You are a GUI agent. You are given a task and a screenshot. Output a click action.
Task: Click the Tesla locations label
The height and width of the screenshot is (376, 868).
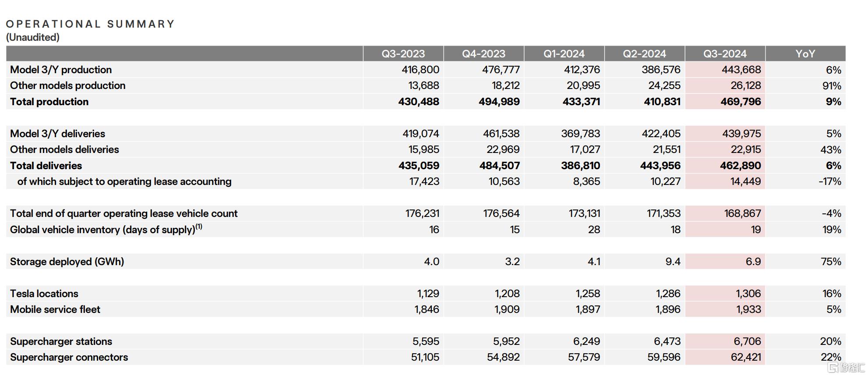pyautogui.click(x=44, y=294)
